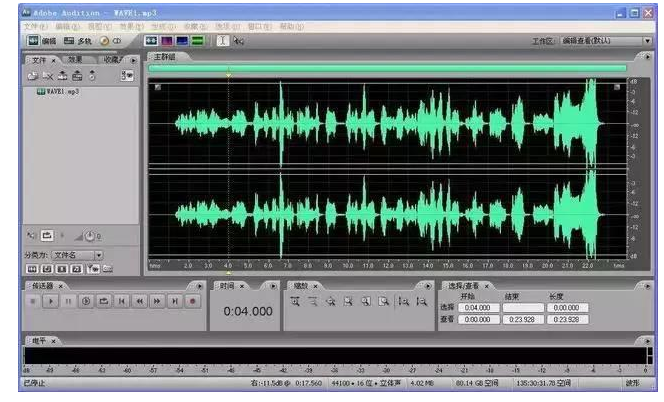Select the waveform display icon in toolbar
The width and height of the screenshot is (664, 402).
point(151,41)
